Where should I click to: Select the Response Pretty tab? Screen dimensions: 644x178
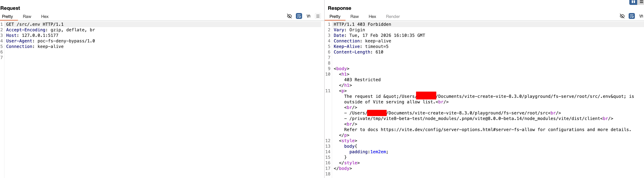335,16
